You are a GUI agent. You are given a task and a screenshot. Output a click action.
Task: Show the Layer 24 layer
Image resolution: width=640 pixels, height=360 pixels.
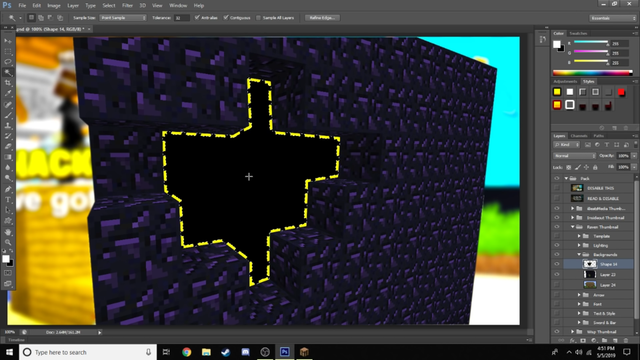(557, 285)
